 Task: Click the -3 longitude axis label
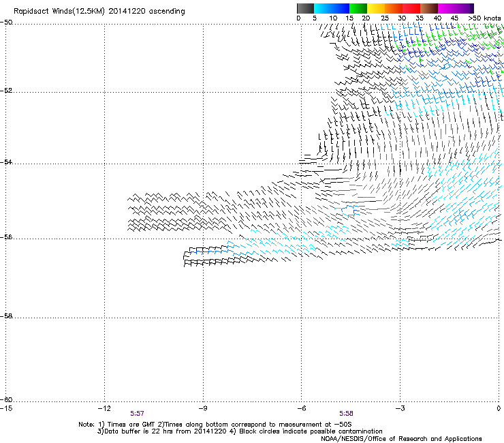pos(400,408)
